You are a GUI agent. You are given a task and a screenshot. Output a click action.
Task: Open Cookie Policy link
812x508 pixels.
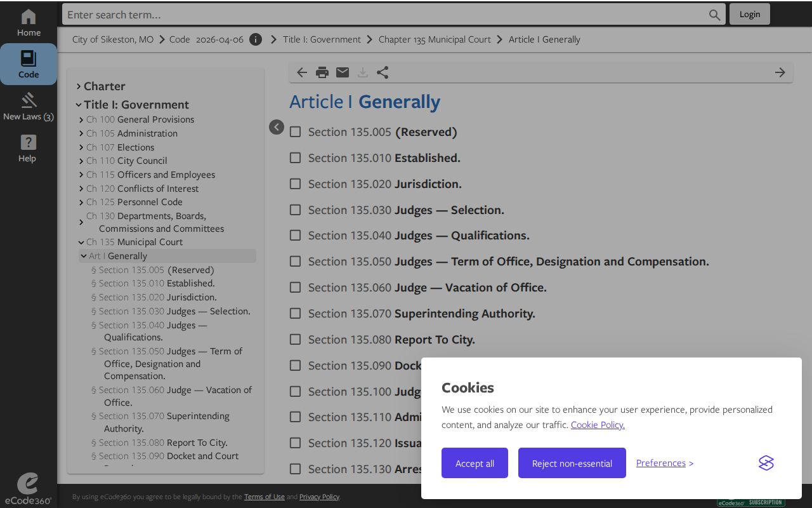pyautogui.click(x=598, y=425)
